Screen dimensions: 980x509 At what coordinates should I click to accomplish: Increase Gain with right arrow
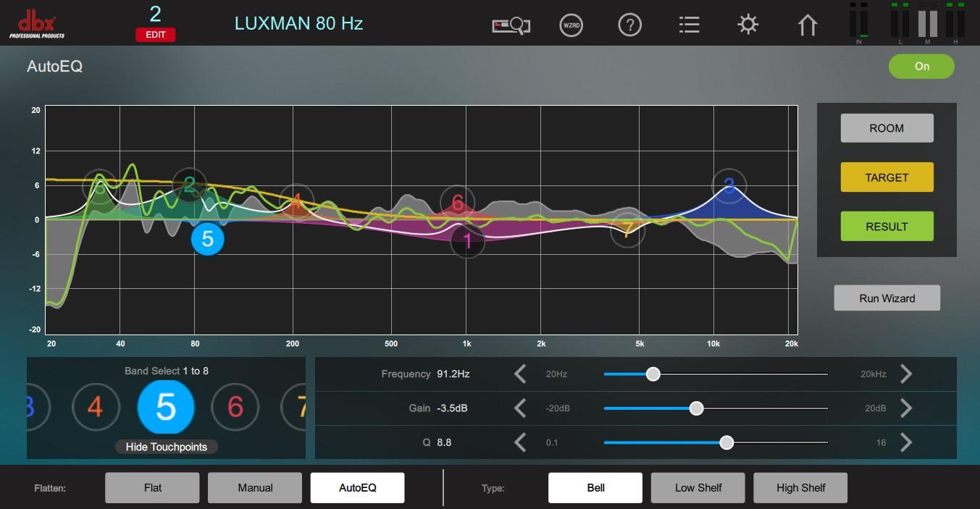905,408
